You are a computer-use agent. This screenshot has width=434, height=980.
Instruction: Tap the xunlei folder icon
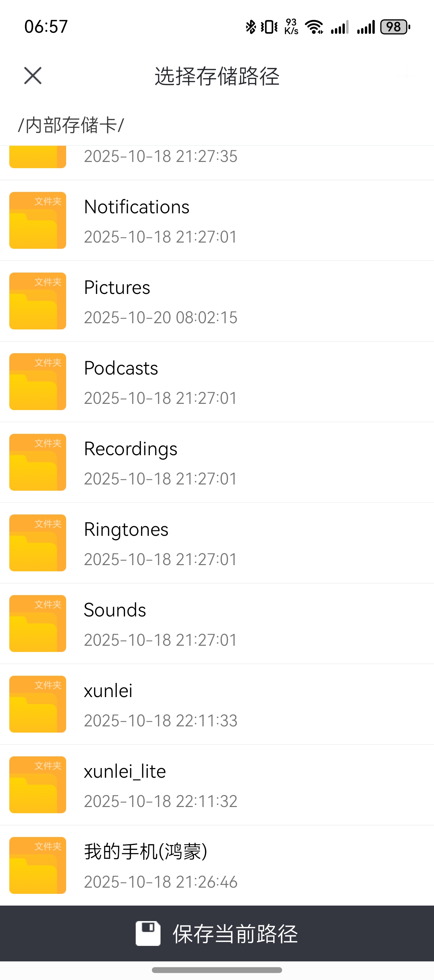coord(38,704)
